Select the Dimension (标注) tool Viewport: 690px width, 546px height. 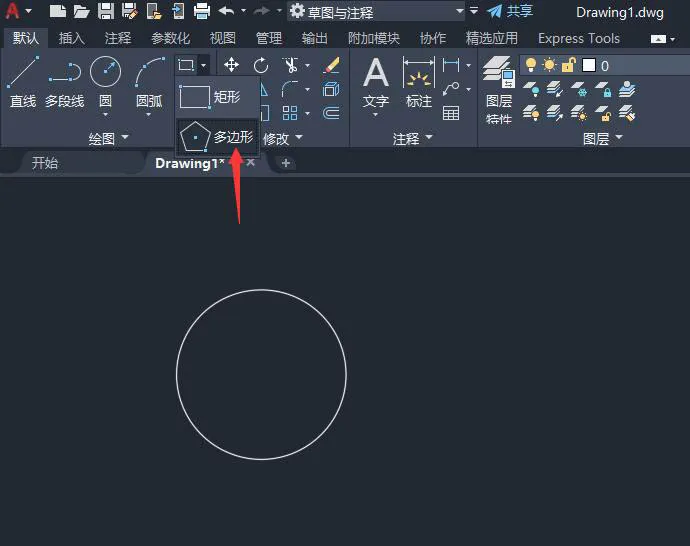coord(418,84)
